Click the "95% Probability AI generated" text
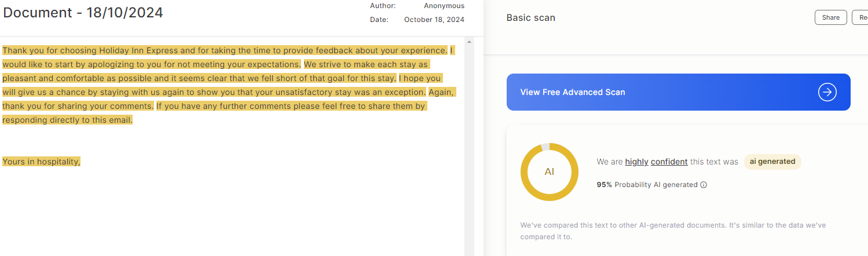This screenshot has width=868, height=256. point(647,185)
